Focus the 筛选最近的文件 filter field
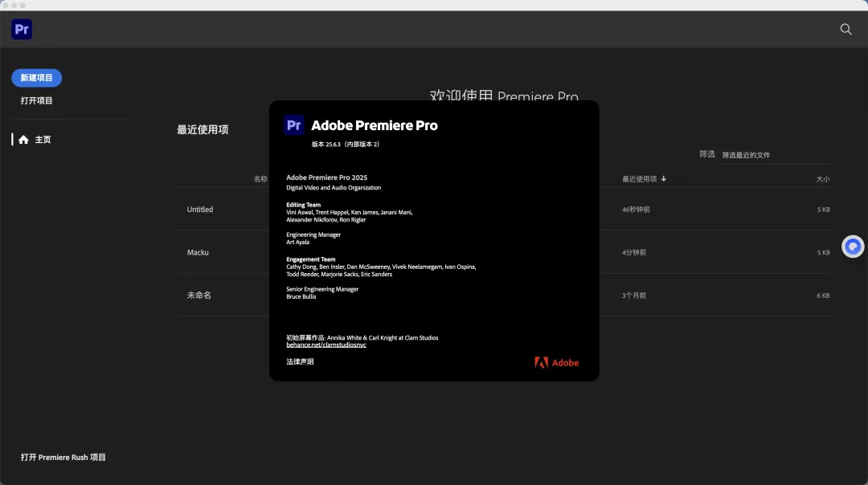 [x=772, y=155]
